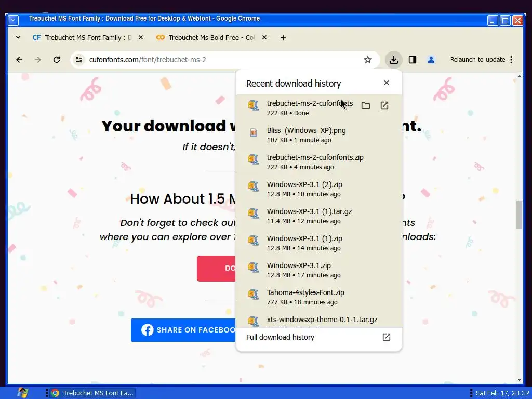The height and width of the screenshot is (399, 532).
Task: Open the window menu icon in title bar
Action: pos(13,20)
